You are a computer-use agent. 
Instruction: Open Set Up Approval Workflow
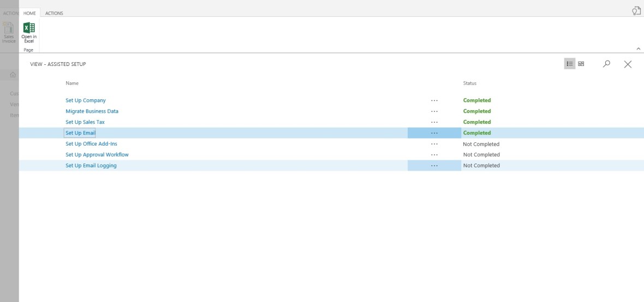pos(97,155)
